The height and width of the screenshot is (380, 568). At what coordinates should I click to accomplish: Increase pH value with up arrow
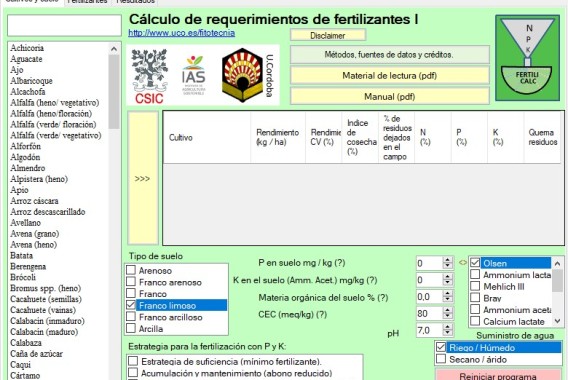(448, 327)
